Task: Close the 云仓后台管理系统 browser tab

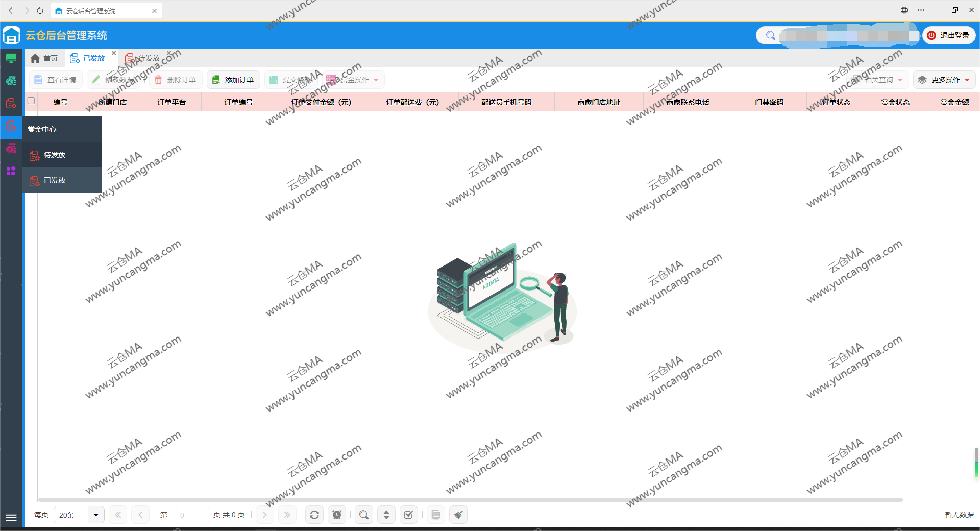Action: tap(154, 11)
